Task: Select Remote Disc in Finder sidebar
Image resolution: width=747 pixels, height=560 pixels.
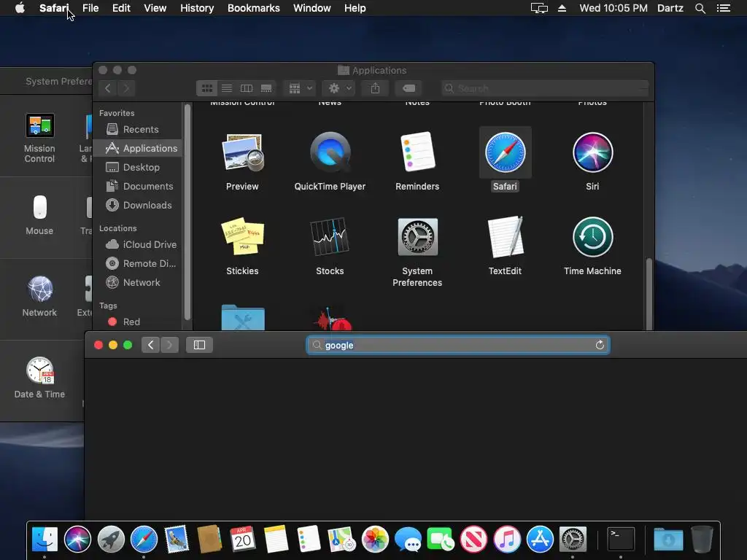Action: coord(138,263)
